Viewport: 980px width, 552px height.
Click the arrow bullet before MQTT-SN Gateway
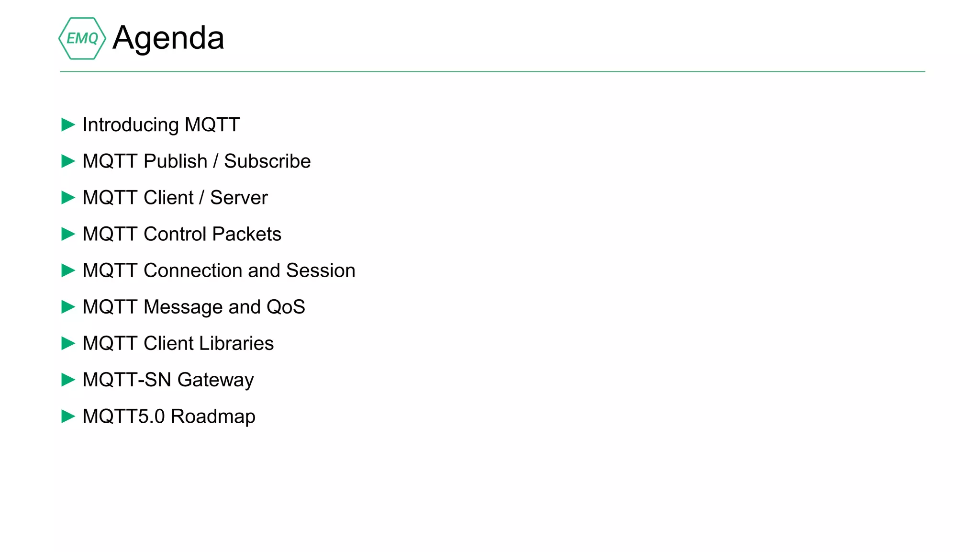tap(68, 380)
